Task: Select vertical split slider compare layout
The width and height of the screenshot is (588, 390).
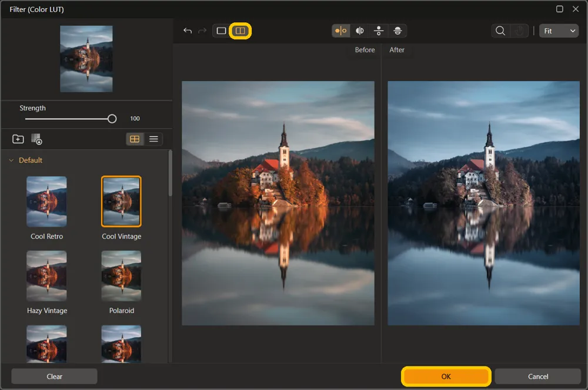Action: (360, 31)
